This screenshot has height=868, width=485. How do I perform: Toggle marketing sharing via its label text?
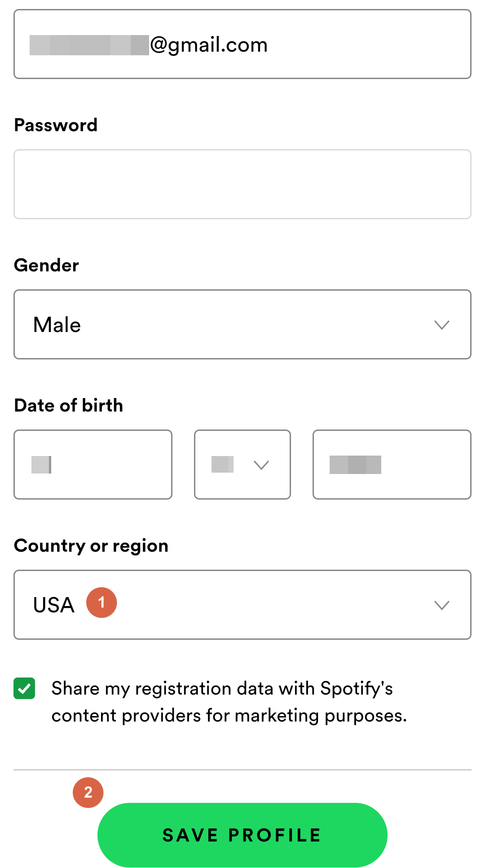(x=229, y=702)
